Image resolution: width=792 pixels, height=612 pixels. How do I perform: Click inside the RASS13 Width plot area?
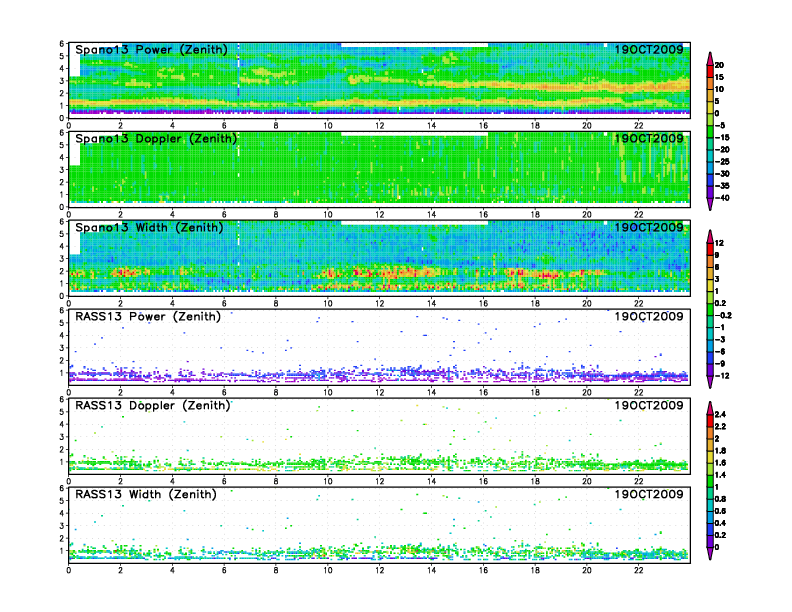coord(379,525)
